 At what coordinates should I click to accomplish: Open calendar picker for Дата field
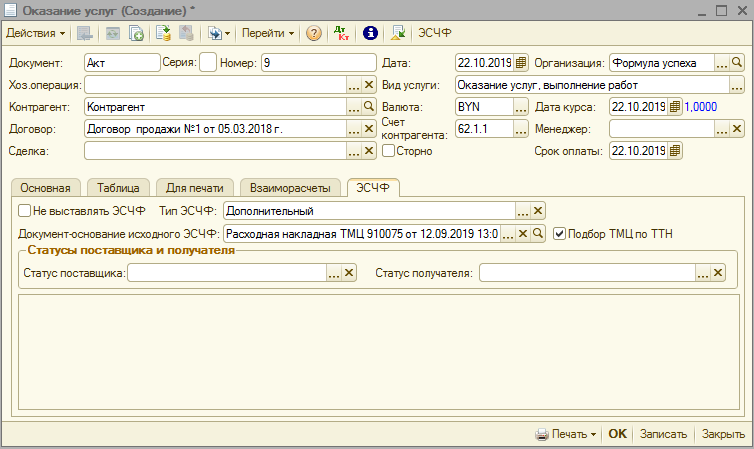pos(520,63)
